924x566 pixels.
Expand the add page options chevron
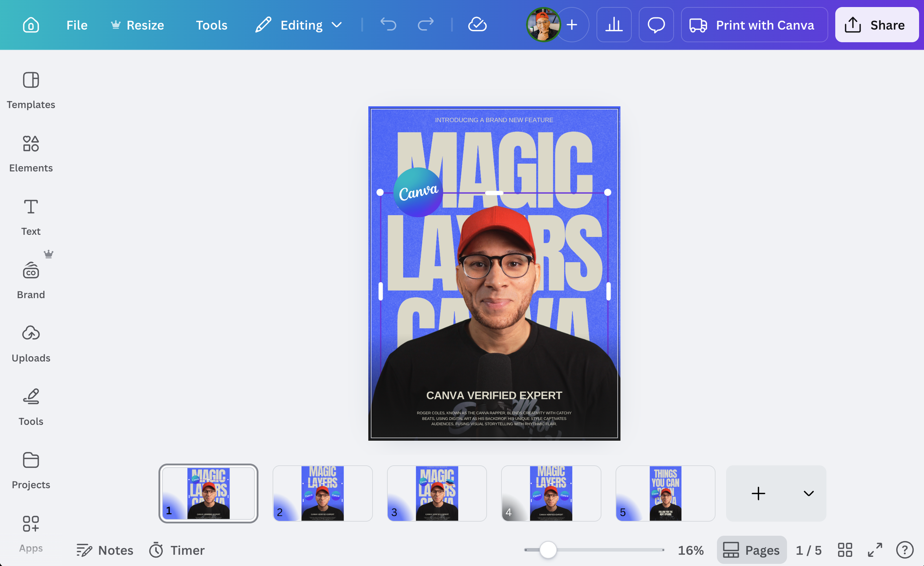click(x=809, y=493)
